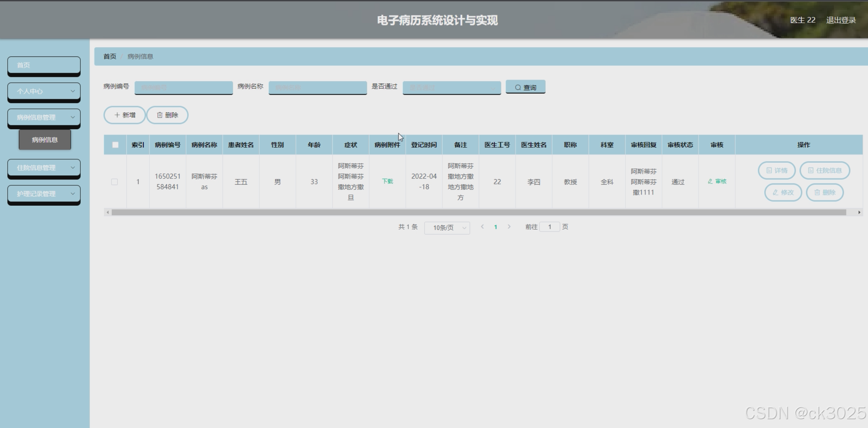
Task: Click the row's 删除 delete button
Action: (825, 192)
